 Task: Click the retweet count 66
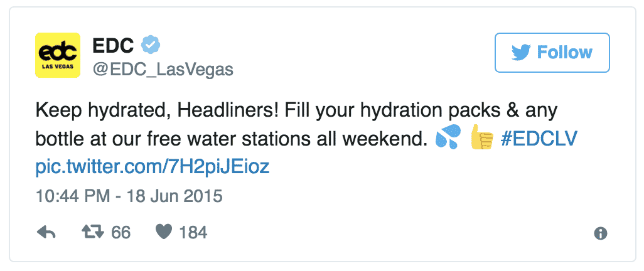121,233
